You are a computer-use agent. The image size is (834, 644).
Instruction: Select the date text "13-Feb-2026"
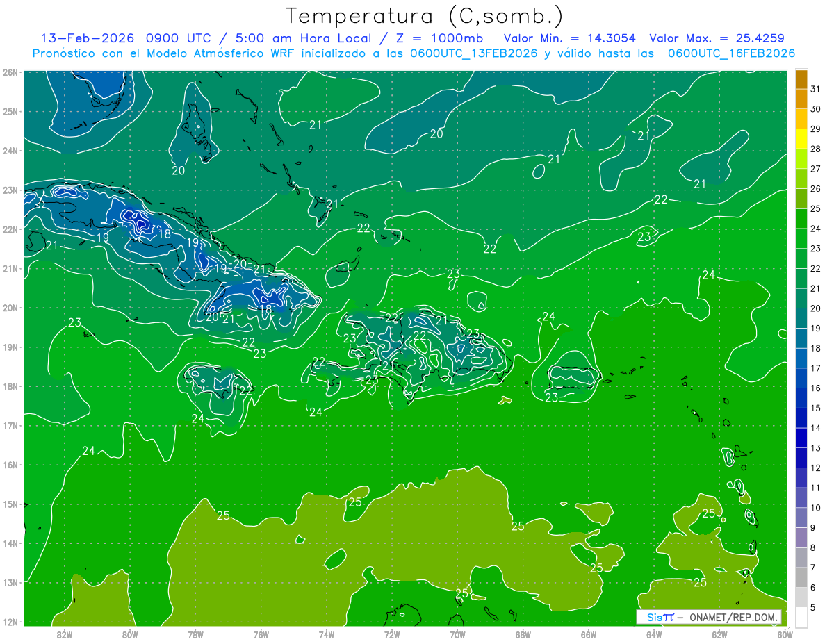(x=87, y=38)
